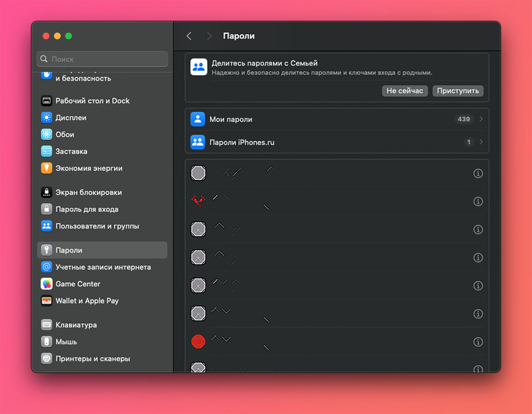Open Клавиатура settings in sidebar
Image resolution: width=532 pixels, height=414 pixels.
pyautogui.click(x=76, y=325)
